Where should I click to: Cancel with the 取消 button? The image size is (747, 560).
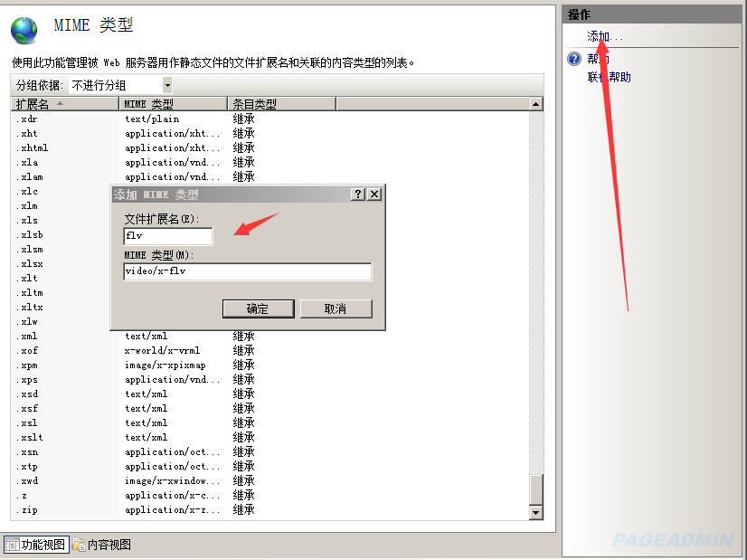pos(336,308)
